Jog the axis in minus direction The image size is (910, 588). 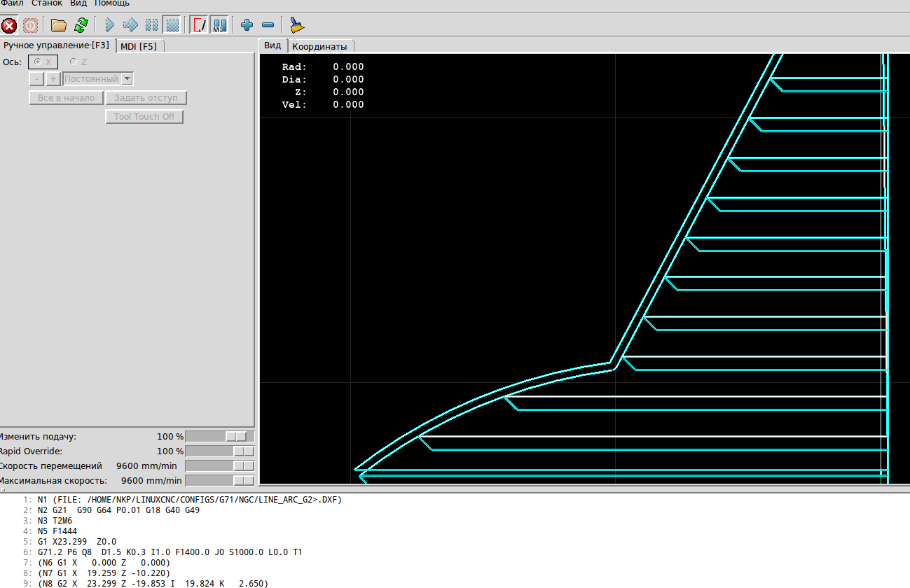(x=37, y=79)
